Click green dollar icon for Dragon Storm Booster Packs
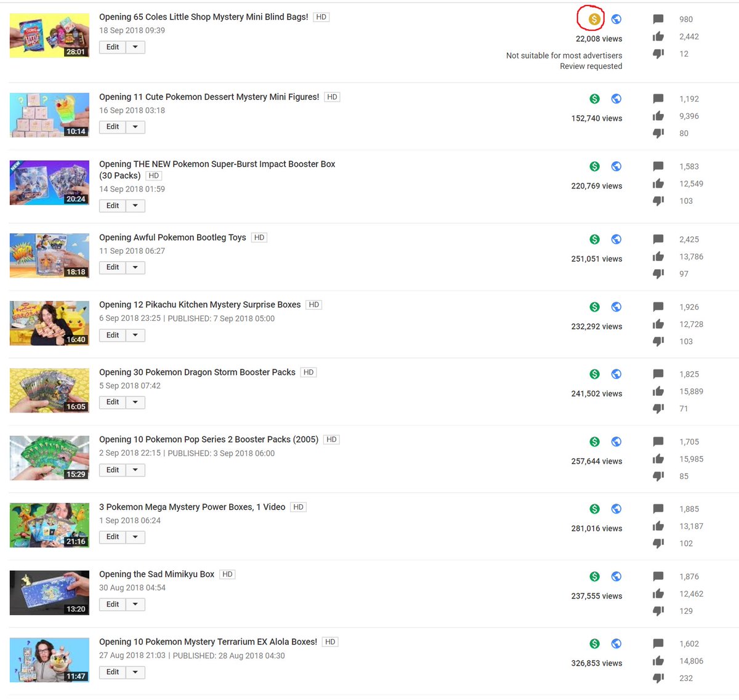This screenshot has width=739, height=700. click(x=594, y=374)
